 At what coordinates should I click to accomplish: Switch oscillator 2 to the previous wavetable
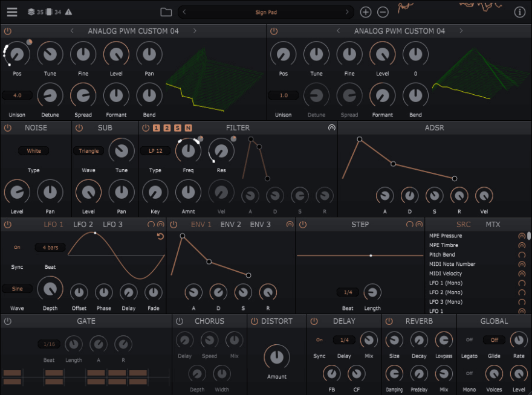pyautogui.click(x=339, y=31)
